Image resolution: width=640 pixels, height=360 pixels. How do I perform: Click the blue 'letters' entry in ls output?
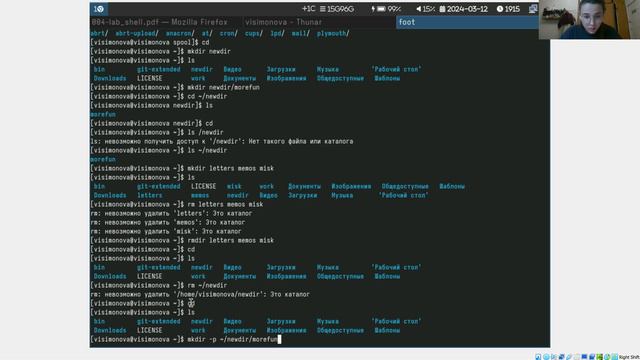pyautogui.click(x=150, y=195)
